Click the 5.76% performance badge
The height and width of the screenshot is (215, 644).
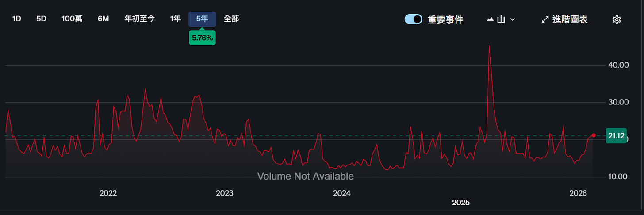pyautogui.click(x=203, y=38)
